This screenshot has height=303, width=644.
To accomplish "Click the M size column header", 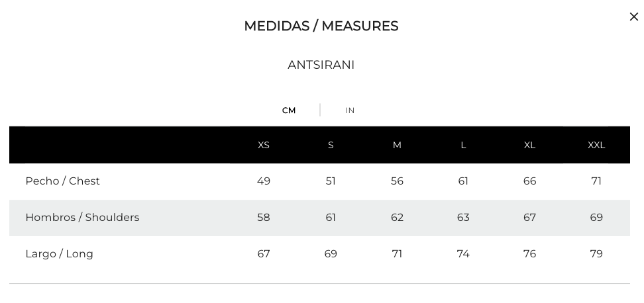I will (x=397, y=145).
